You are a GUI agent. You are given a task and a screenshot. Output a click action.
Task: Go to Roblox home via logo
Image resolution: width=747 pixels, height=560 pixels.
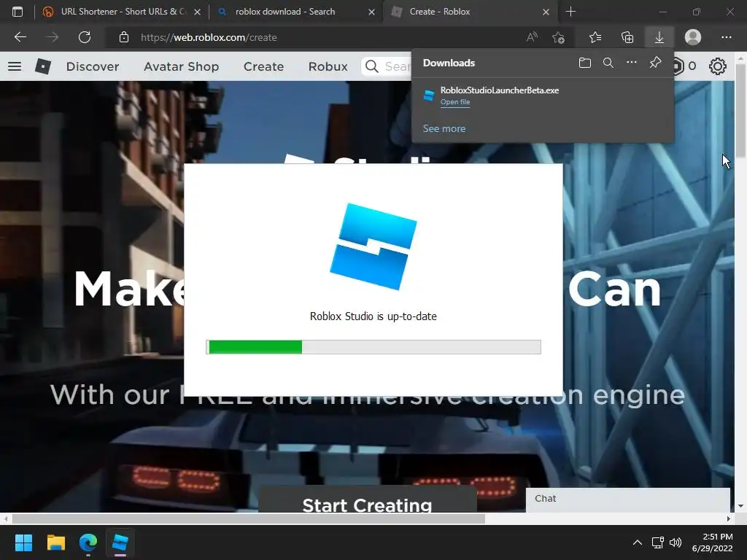43,66
